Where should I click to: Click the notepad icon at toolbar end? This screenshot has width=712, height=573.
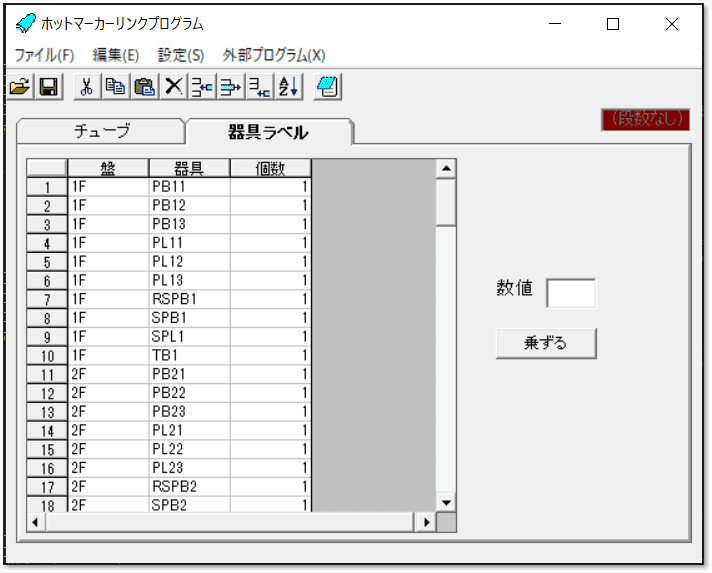tap(328, 87)
